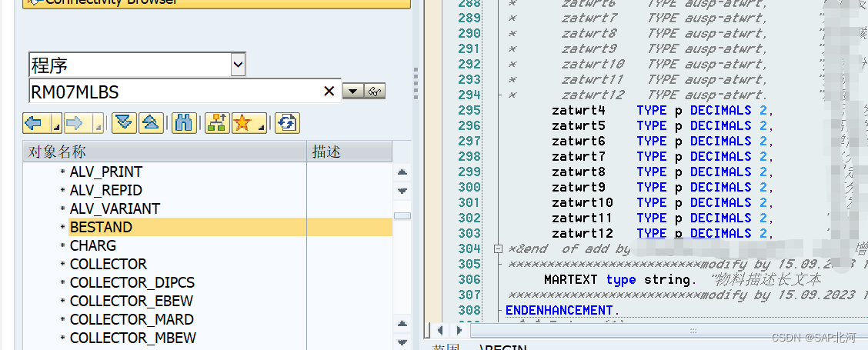Collapse all nodes with double-up arrow icon
The width and height of the screenshot is (868, 350).
click(151, 123)
